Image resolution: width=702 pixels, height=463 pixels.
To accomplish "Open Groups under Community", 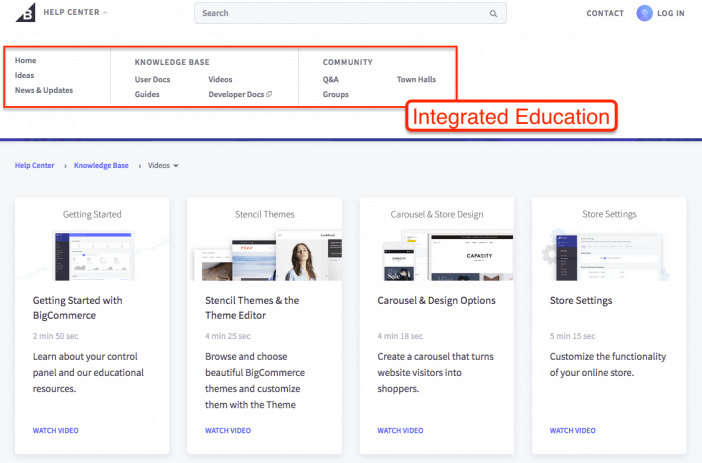I will click(x=335, y=94).
